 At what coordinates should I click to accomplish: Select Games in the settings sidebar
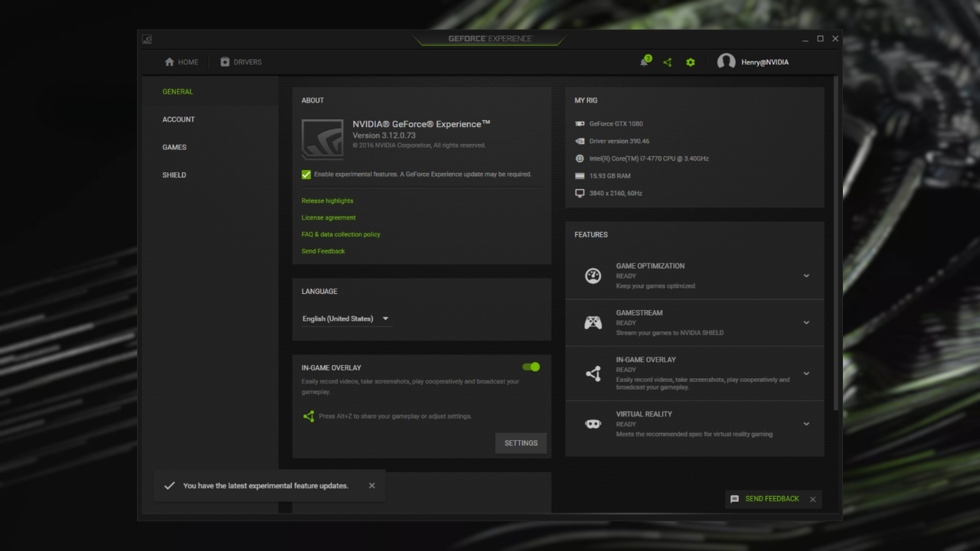pos(175,147)
